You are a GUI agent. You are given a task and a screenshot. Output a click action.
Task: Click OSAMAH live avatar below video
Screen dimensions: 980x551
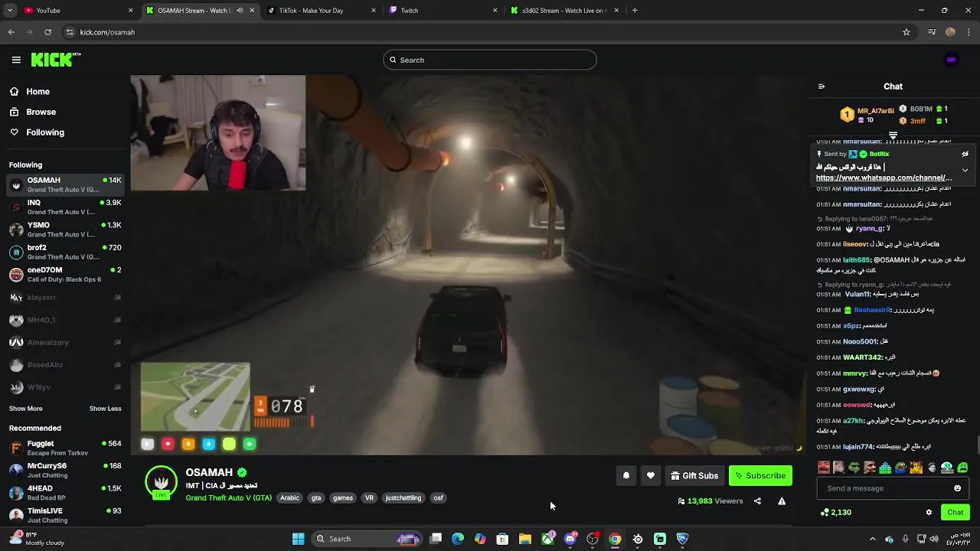(x=161, y=483)
